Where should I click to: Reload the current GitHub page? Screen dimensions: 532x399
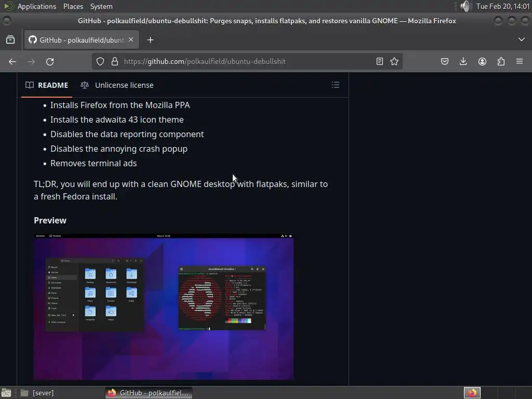coord(50,61)
